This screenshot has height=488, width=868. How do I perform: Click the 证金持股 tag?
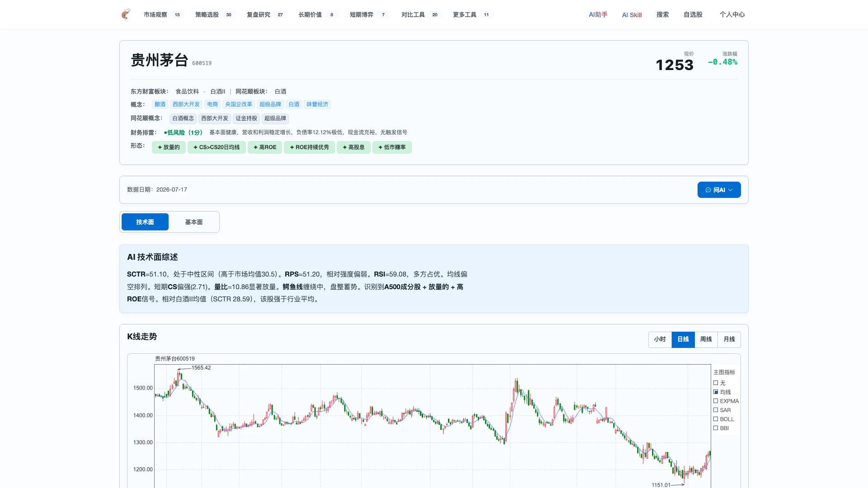click(246, 118)
